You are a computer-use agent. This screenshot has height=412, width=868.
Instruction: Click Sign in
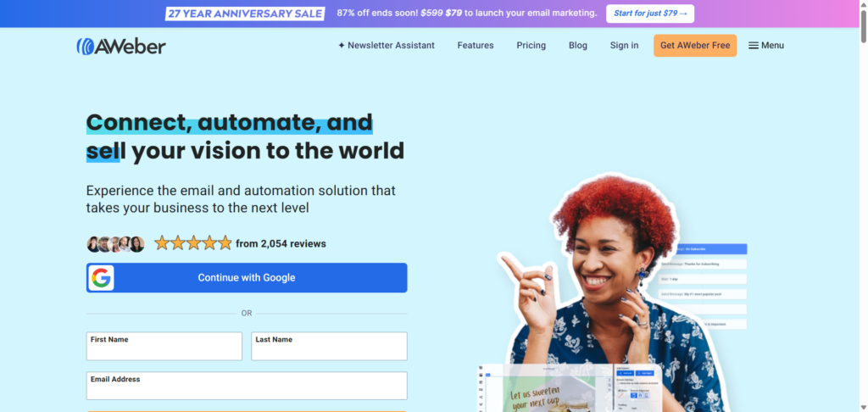pyautogui.click(x=624, y=46)
